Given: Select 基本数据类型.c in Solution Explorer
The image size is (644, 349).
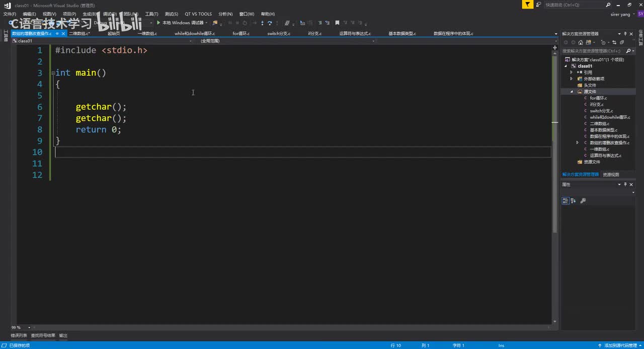Looking at the screenshot, I should (604, 130).
